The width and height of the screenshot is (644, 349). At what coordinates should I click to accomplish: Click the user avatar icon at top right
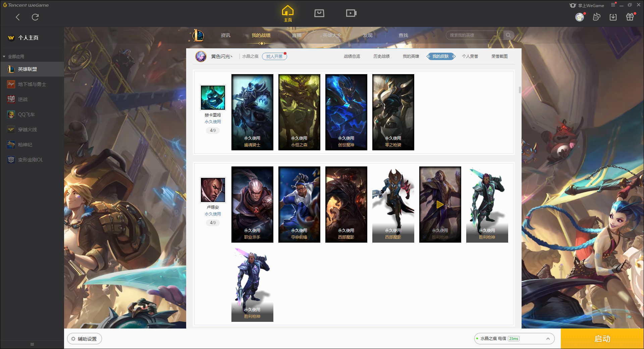pyautogui.click(x=580, y=17)
